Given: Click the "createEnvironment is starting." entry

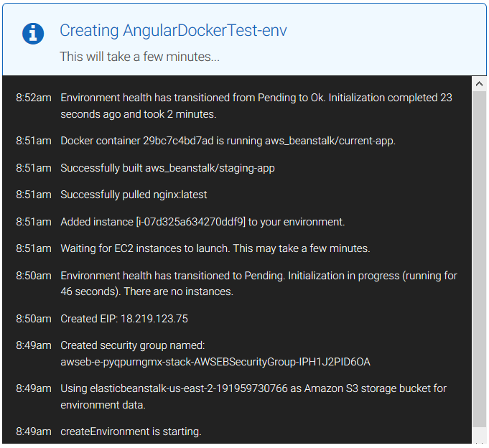Looking at the screenshot, I should click(x=131, y=431).
